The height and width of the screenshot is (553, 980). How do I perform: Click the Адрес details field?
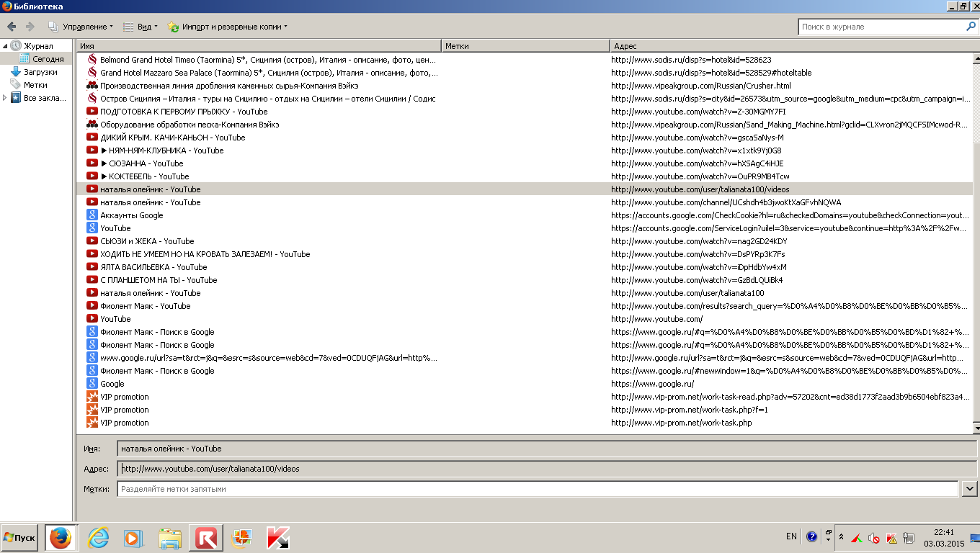(548, 469)
